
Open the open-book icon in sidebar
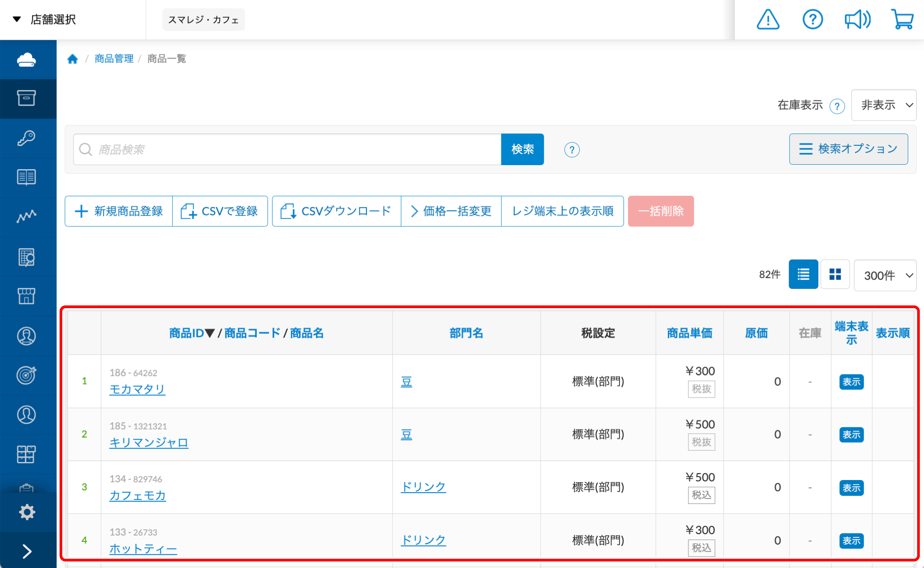tap(27, 177)
